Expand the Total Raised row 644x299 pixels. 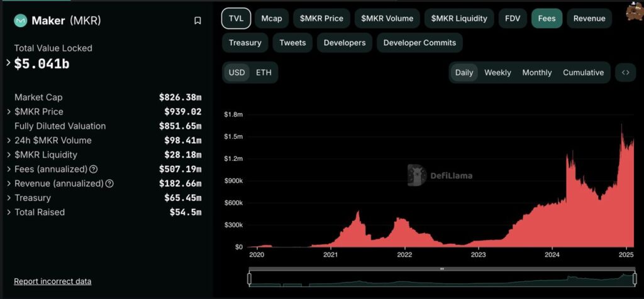coord(9,212)
